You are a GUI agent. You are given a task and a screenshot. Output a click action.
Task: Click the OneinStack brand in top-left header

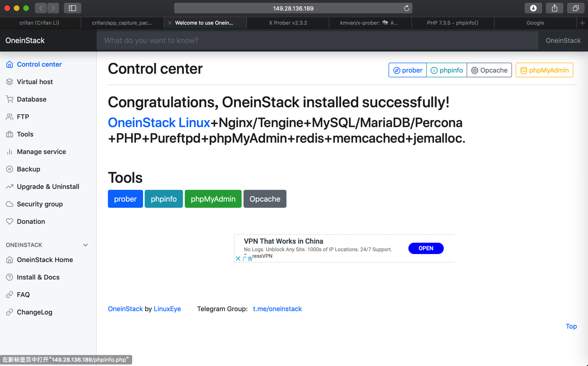(25, 41)
